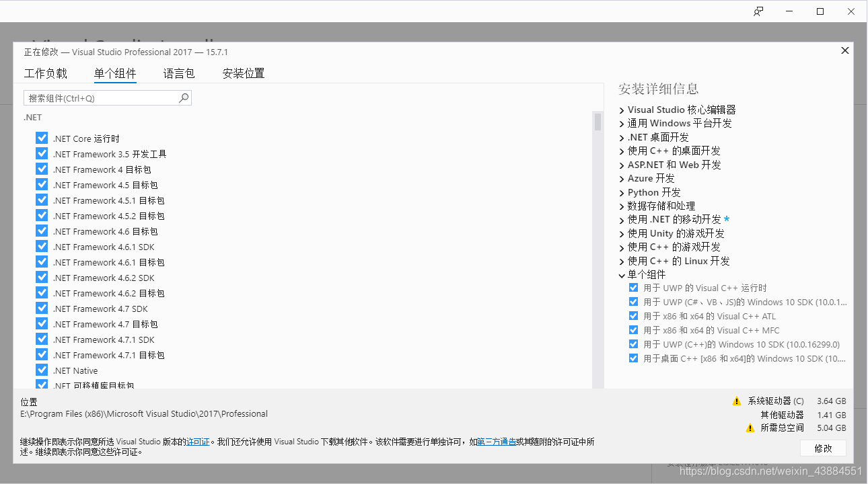This screenshot has height=484, width=868.
Task: Expand 使用 C++ 的 Linux 开发 details
Action: point(622,261)
